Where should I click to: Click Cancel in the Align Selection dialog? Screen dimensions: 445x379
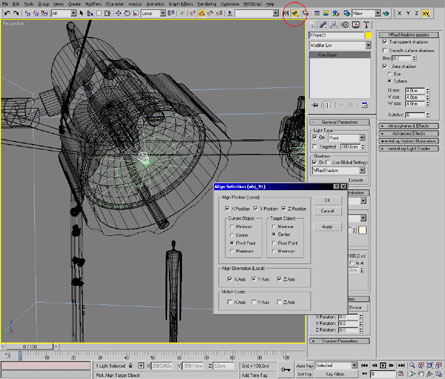[x=328, y=211]
